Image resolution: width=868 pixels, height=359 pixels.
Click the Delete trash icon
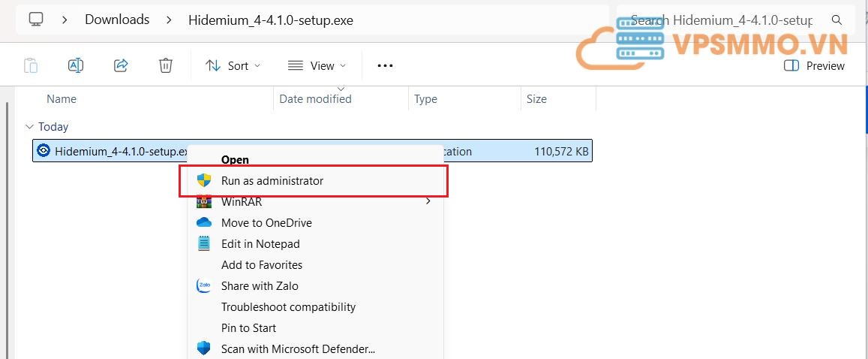[x=166, y=65]
